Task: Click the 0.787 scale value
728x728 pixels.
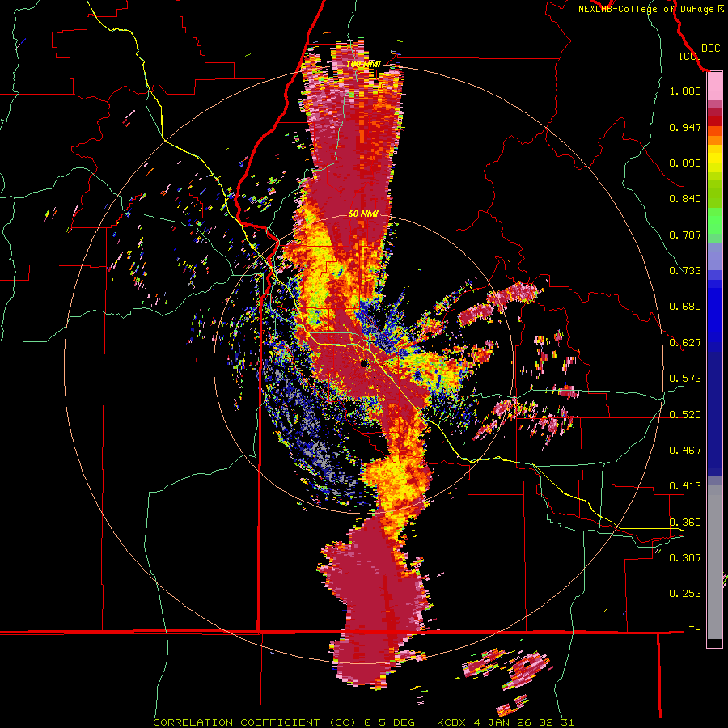Action: point(685,235)
